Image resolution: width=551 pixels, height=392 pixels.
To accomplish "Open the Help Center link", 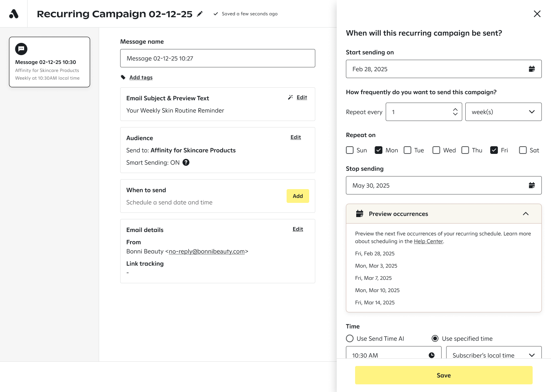I will click(x=428, y=241).
